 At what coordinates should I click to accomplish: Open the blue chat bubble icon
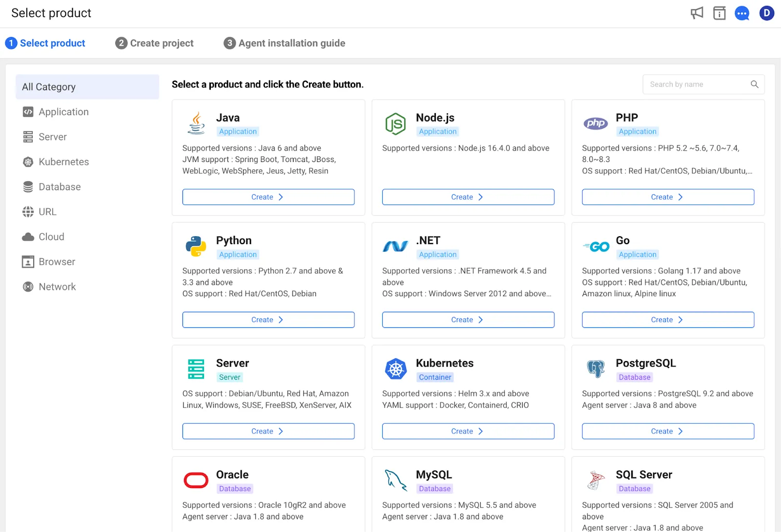(742, 13)
